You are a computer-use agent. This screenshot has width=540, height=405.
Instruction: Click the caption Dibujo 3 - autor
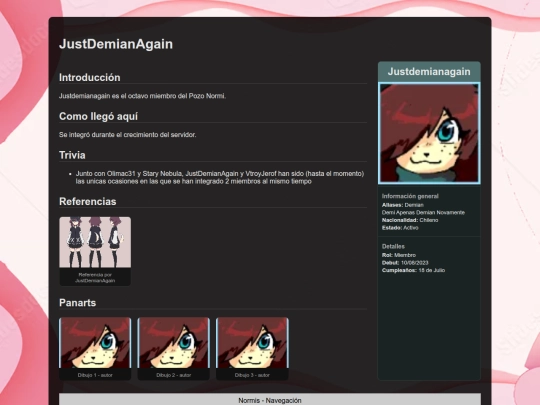click(252, 375)
